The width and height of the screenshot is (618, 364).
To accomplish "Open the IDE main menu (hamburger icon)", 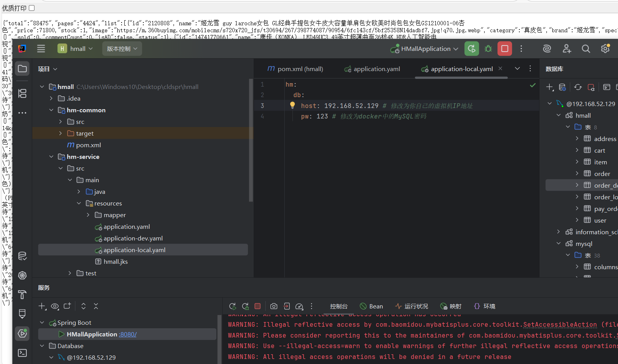I will pyautogui.click(x=41, y=49).
